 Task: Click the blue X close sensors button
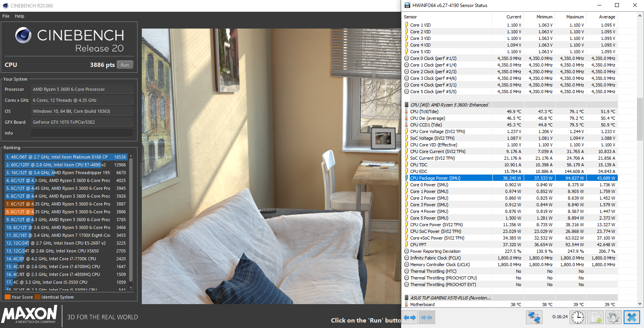point(631,317)
